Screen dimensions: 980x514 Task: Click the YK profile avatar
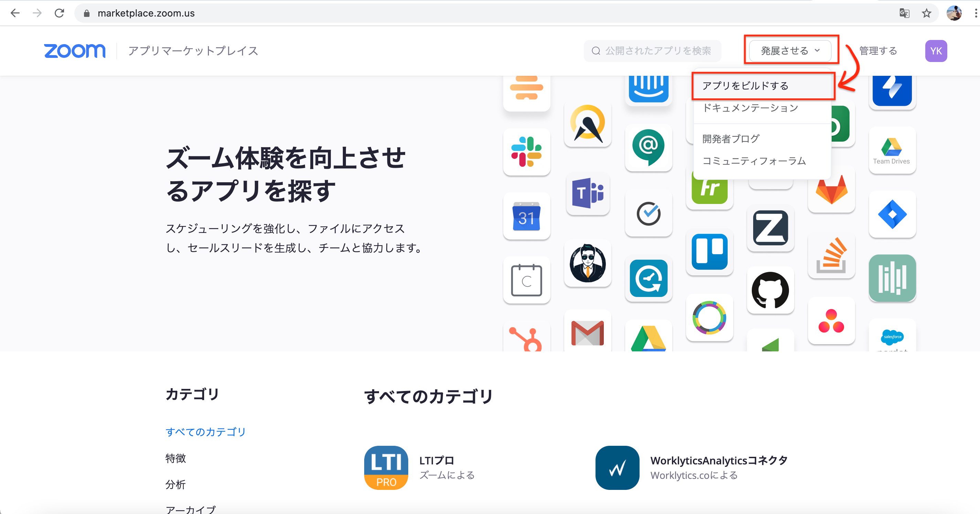[x=936, y=51]
